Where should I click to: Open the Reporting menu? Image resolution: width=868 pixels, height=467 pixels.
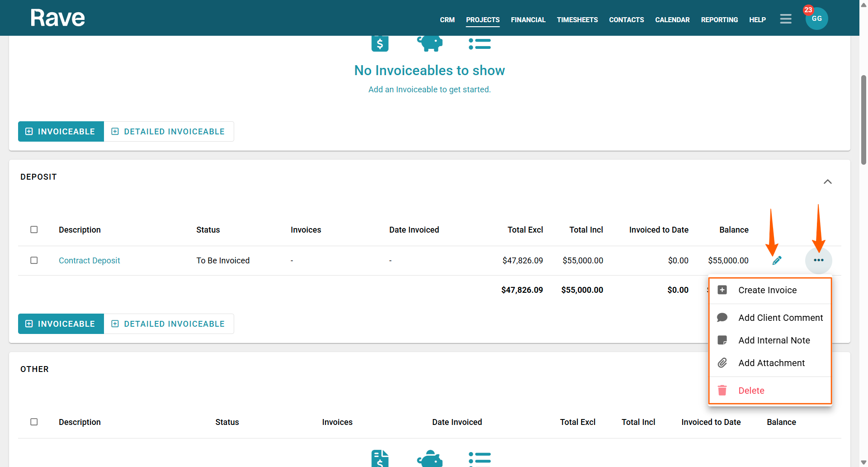pyautogui.click(x=719, y=20)
